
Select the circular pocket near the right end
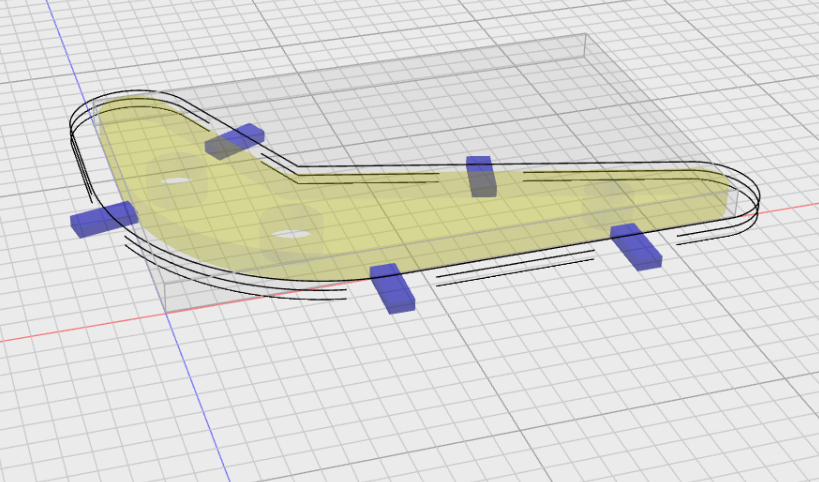tap(609, 204)
